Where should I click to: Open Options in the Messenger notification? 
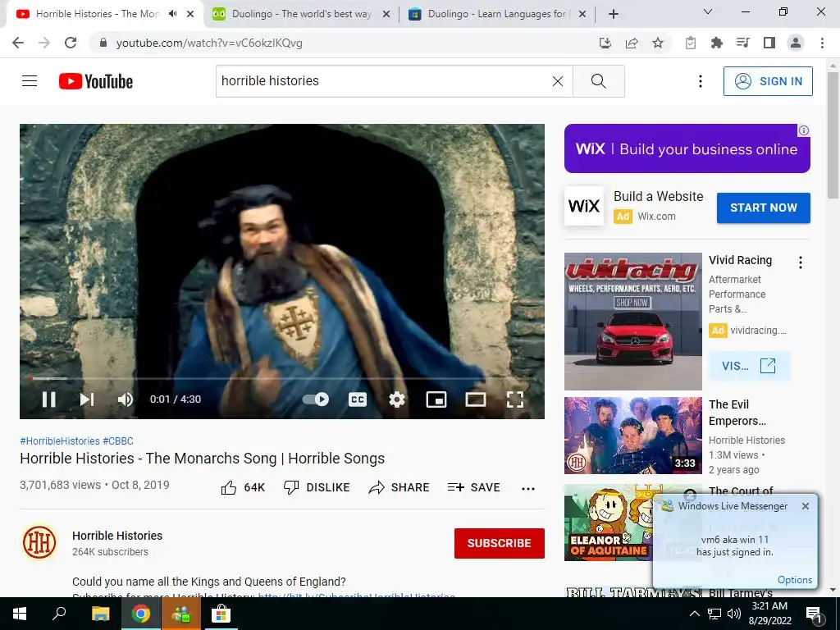(794, 580)
